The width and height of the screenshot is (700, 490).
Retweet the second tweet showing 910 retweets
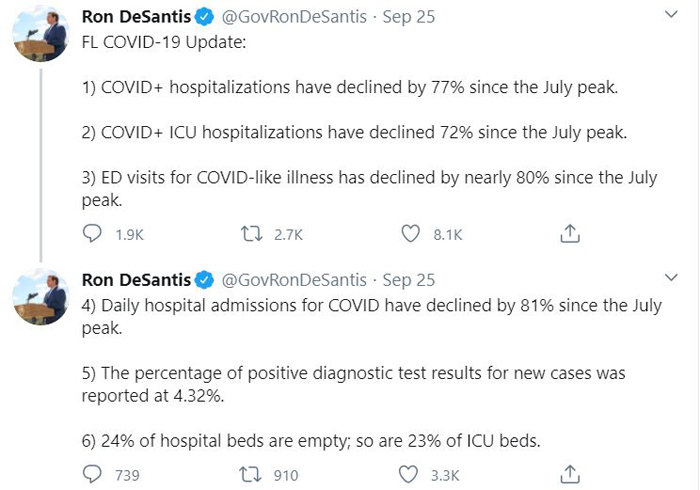250,474
